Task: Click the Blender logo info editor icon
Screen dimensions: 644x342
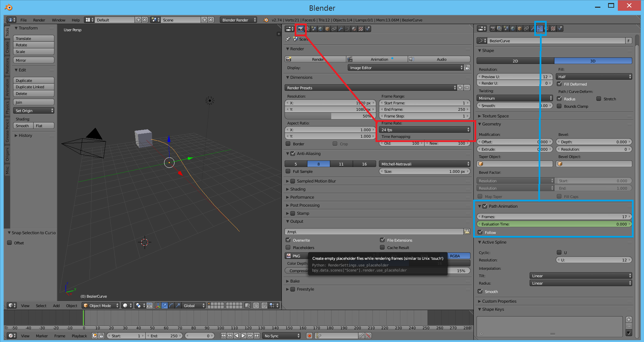Action: click(266, 20)
